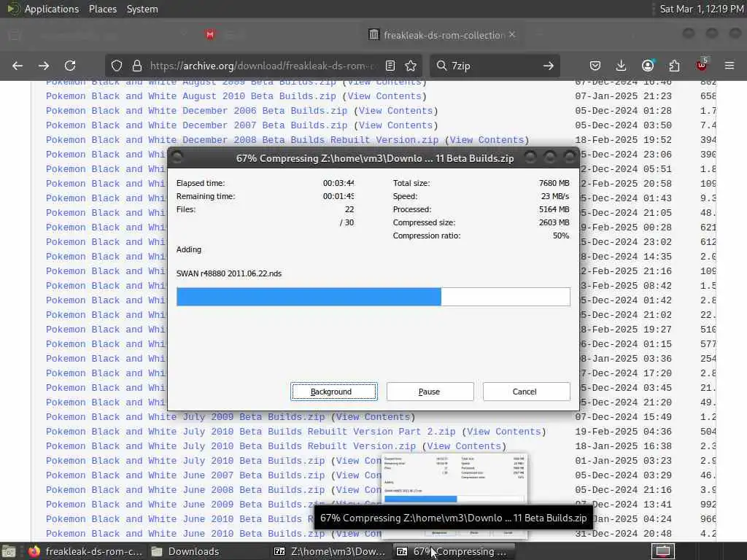View Contents of July 2009 Beta Builds
Viewport: 747px width, 560px height.
[373, 417]
